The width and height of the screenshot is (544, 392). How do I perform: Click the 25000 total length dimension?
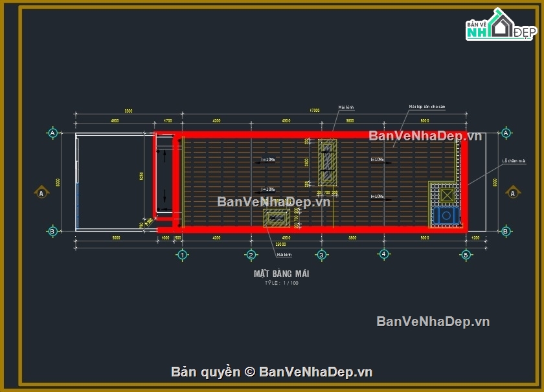(x=280, y=245)
